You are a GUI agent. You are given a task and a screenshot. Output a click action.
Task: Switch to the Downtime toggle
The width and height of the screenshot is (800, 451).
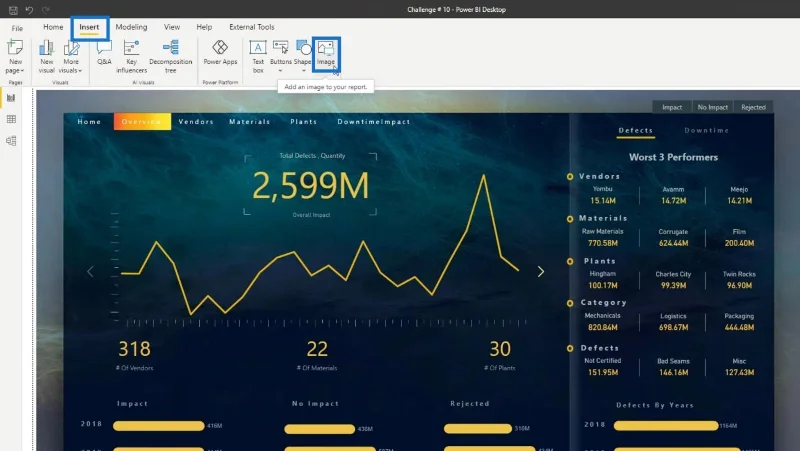point(707,131)
